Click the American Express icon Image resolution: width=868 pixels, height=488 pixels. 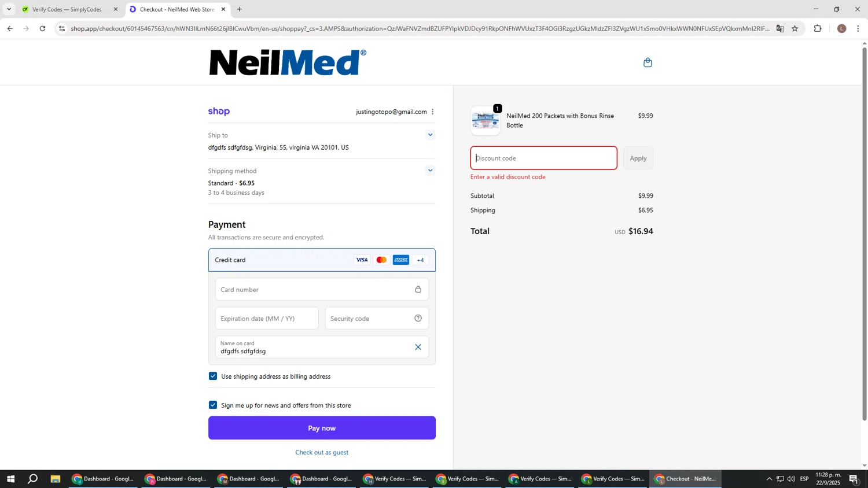pos(401,260)
